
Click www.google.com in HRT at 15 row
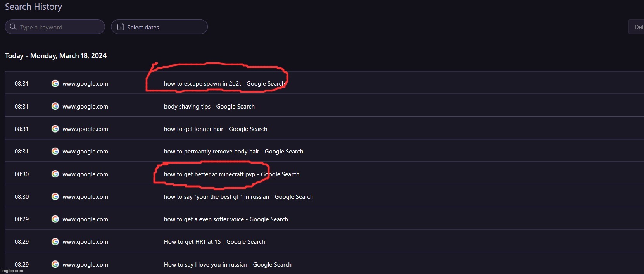(x=85, y=241)
